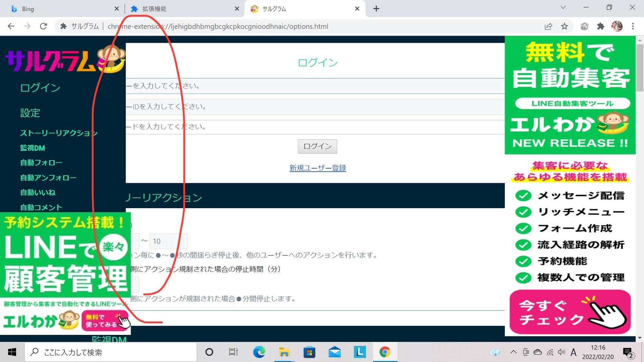Toggle the IME input mode A indicator

573,352
